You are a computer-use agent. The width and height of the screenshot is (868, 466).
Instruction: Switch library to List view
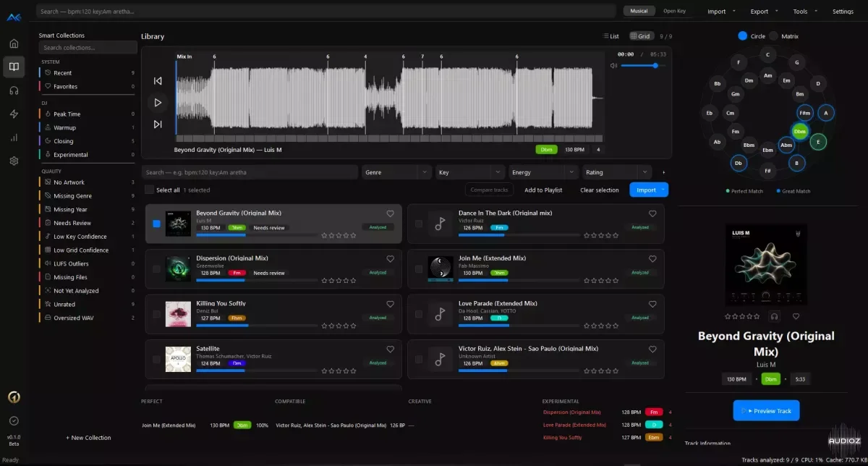611,36
